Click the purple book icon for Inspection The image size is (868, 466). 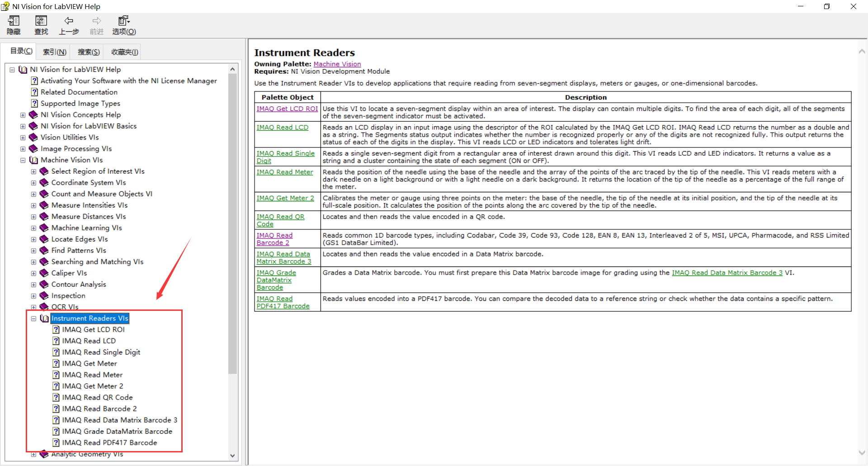tap(44, 296)
